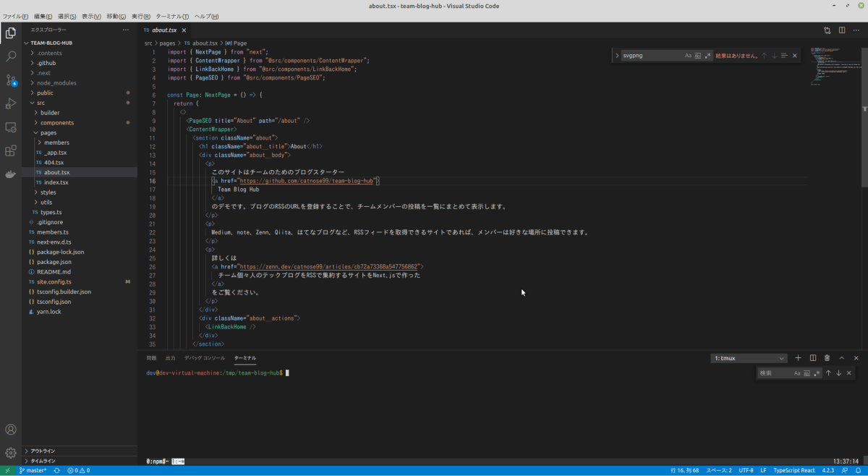Click the remote window icon in the status bar
The width and height of the screenshot is (868, 476).
(7, 470)
